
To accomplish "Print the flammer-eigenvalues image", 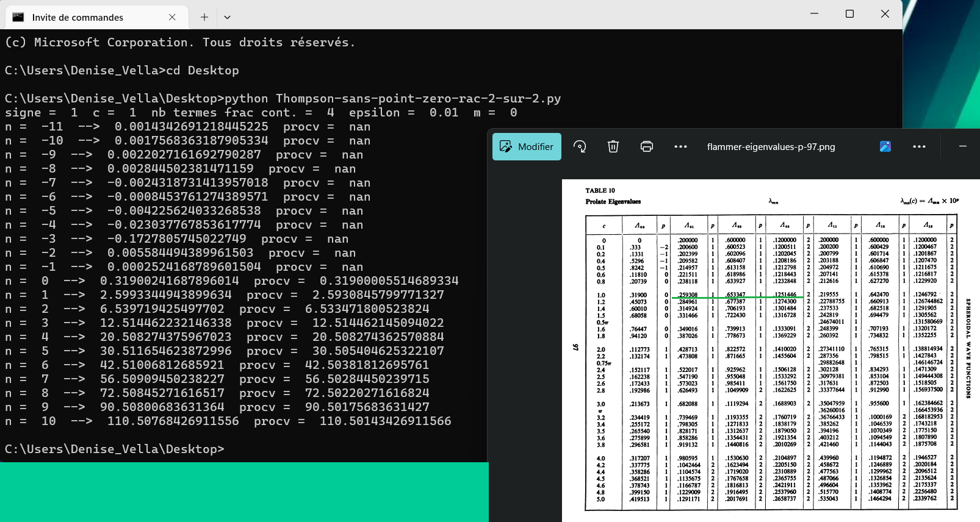I will click(x=647, y=146).
